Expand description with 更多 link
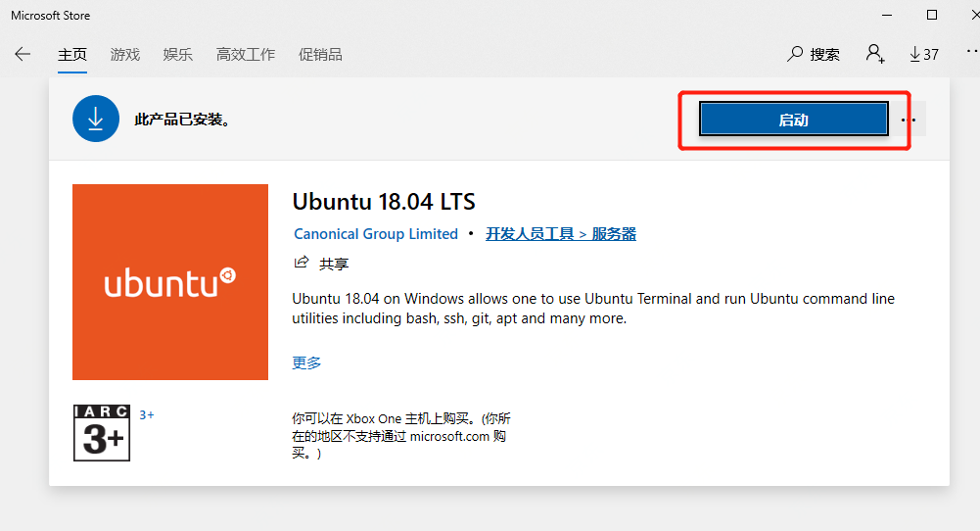This screenshot has height=531, width=980. tap(306, 362)
